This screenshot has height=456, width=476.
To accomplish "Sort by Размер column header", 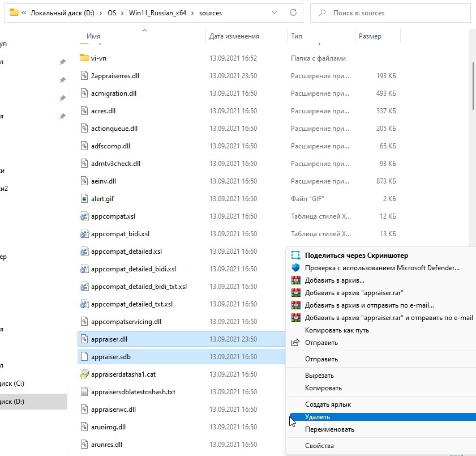I will point(370,36).
